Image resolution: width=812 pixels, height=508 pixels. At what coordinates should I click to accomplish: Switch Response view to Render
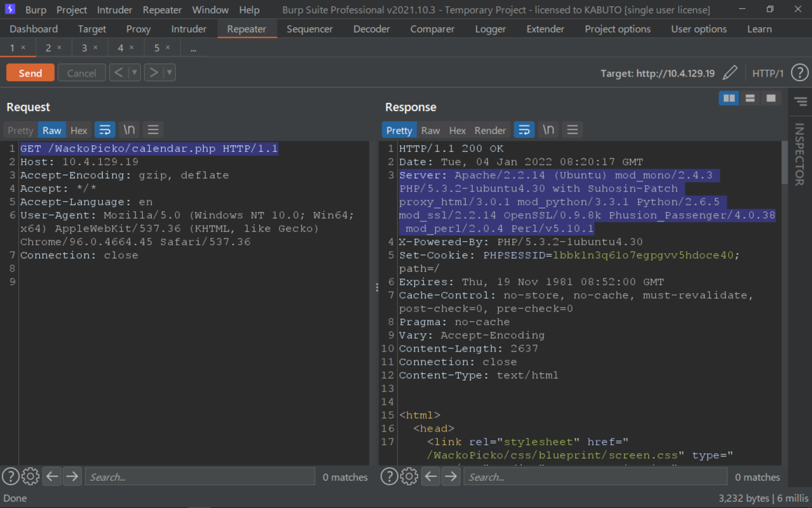click(491, 130)
